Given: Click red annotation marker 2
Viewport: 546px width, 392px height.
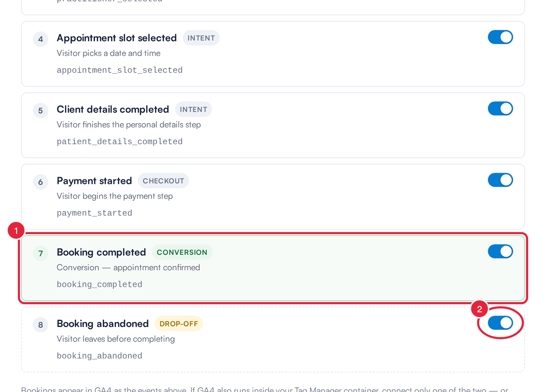Looking at the screenshot, I should coord(479,309).
